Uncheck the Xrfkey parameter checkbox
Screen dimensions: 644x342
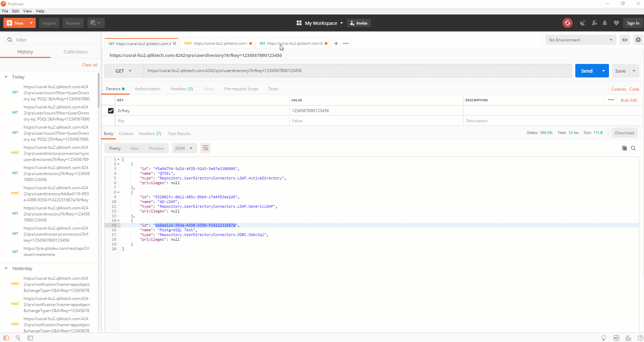pyautogui.click(x=111, y=111)
